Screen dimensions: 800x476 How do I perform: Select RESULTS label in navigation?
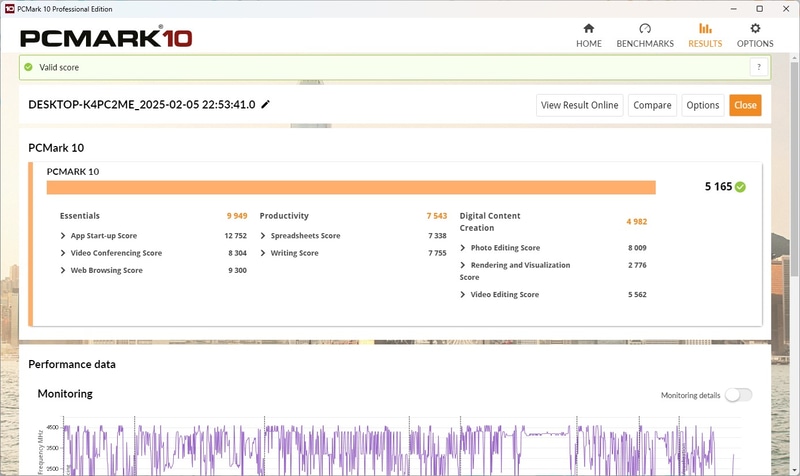(x=705, y=44)
